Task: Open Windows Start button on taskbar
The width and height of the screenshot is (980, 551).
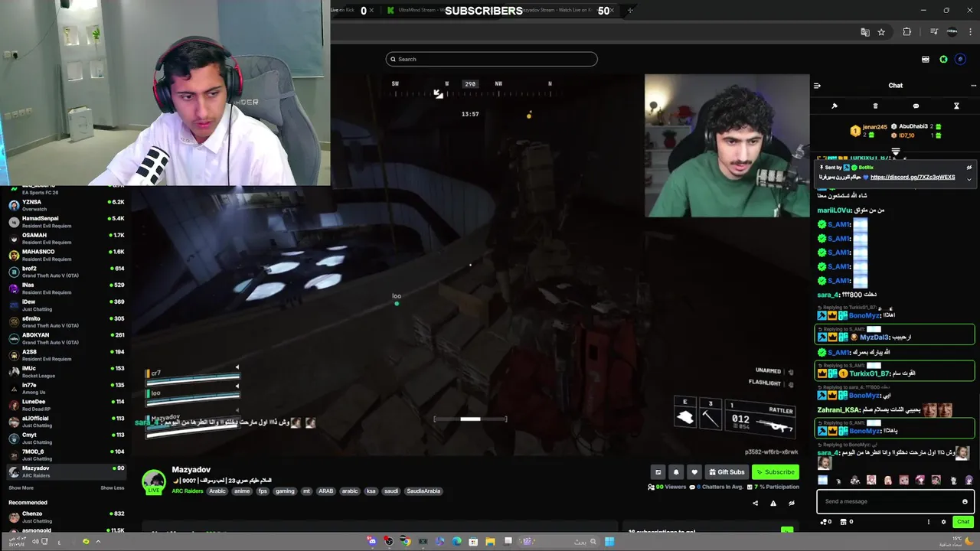Action: point(609,541)
